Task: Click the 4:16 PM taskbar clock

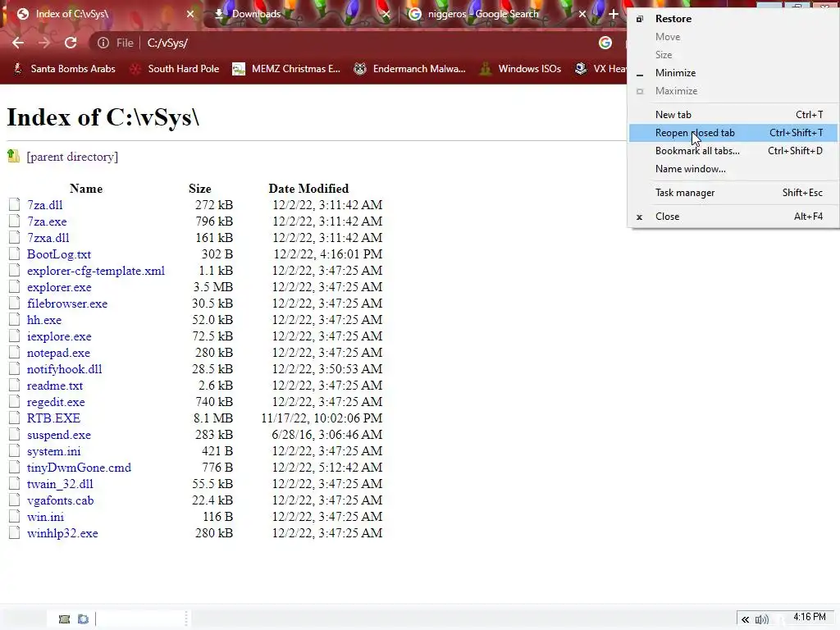Action: [809, 617]
